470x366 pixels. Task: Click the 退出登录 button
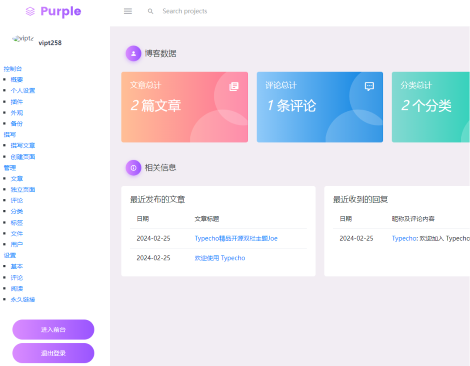pos(53,353)
